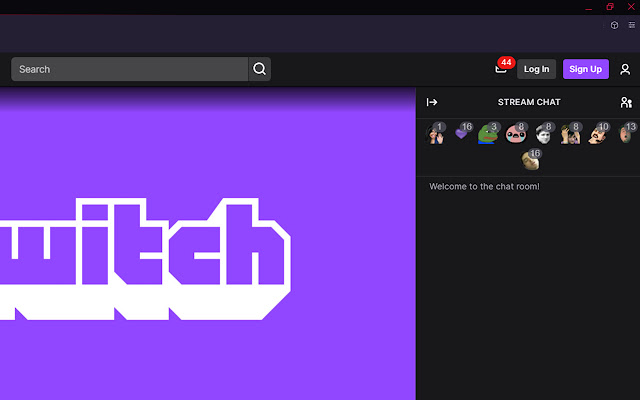Click the Twitch stream video area

coord(208,243)
